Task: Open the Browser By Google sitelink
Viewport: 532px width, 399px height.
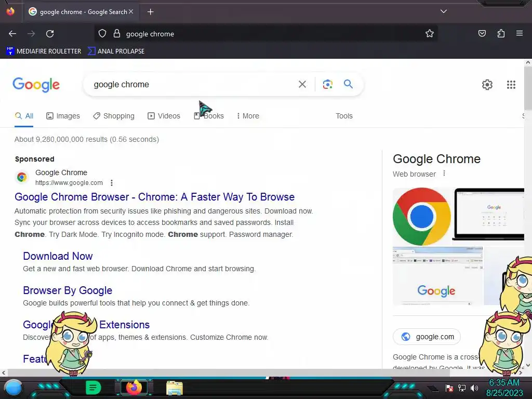Action: tap(68, 290)
